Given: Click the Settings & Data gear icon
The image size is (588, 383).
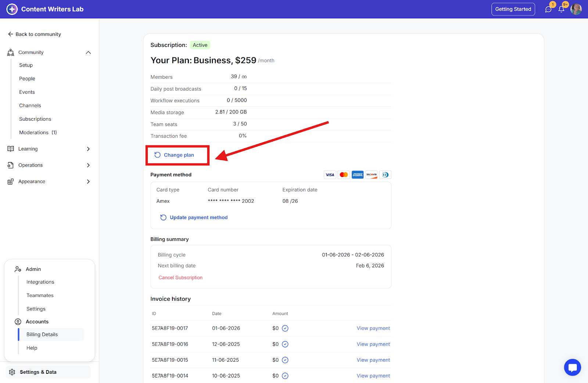Looking at the screenshot, I should [12, 372].
